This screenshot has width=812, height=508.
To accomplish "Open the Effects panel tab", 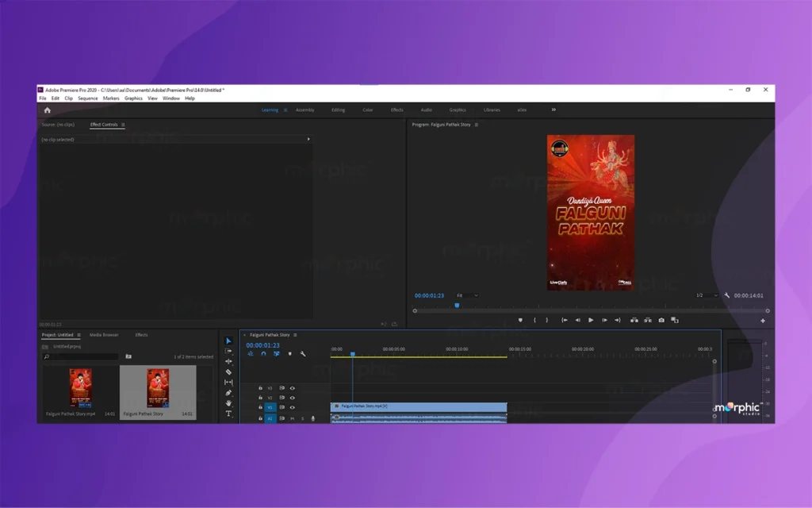I will tap(141, 336).
